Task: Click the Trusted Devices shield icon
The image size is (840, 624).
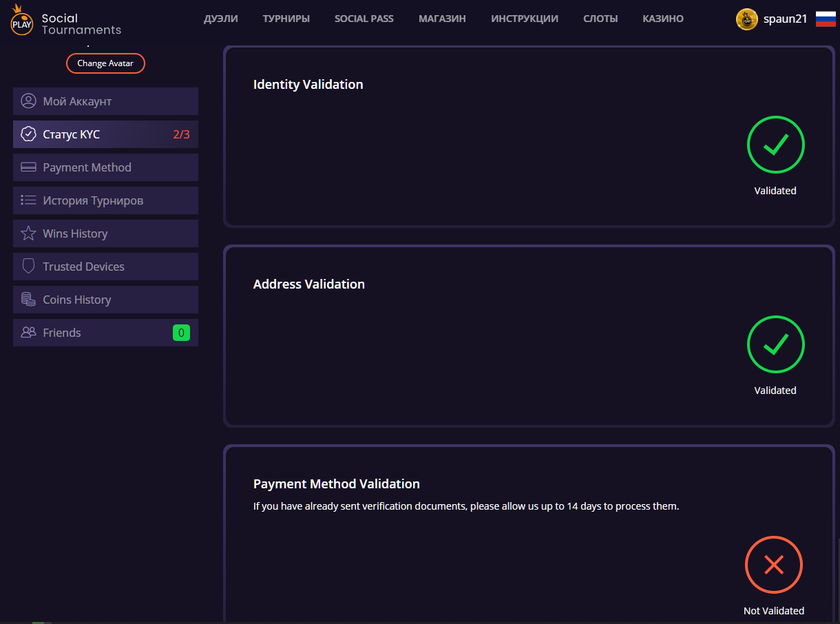Action: (28, 267)
